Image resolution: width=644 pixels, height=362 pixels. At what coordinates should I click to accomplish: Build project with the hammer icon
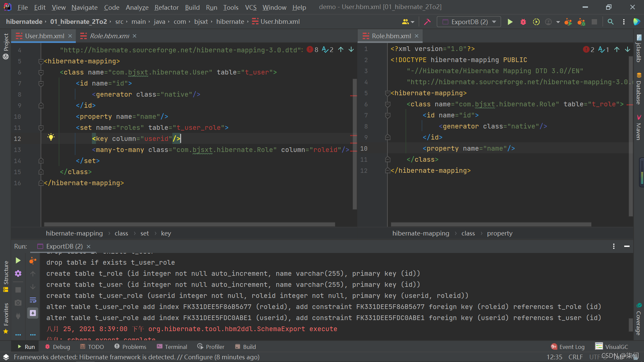point(427,22)
